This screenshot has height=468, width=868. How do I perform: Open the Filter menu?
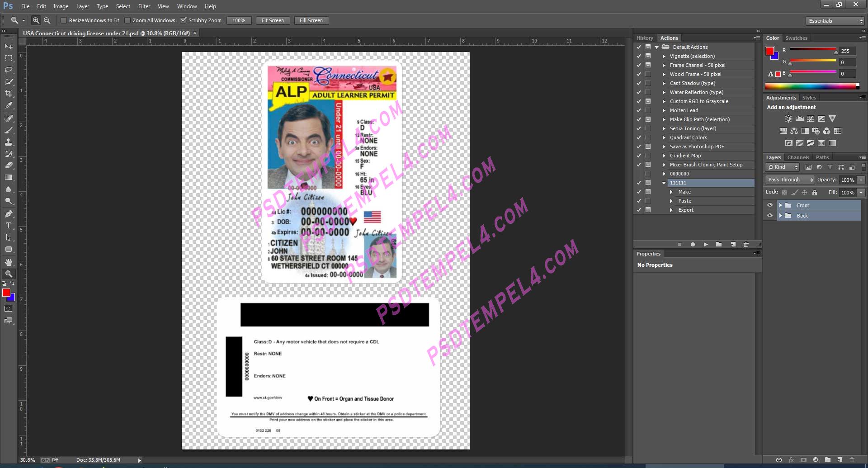[x=144, y=6]
